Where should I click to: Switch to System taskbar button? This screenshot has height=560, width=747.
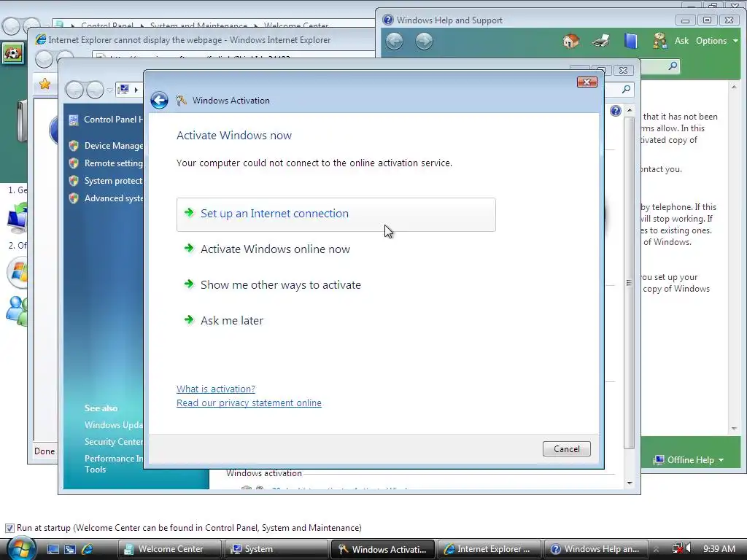point(276,549)
